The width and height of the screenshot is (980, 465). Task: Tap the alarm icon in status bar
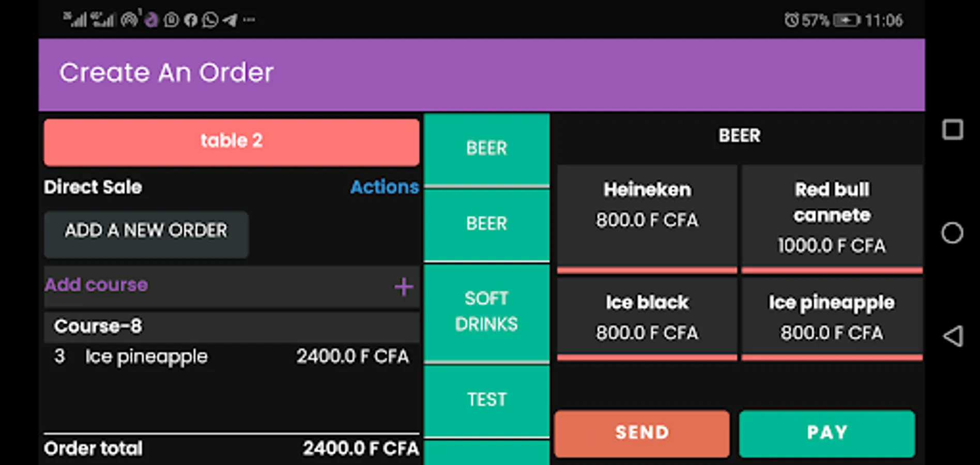point(791,20)
